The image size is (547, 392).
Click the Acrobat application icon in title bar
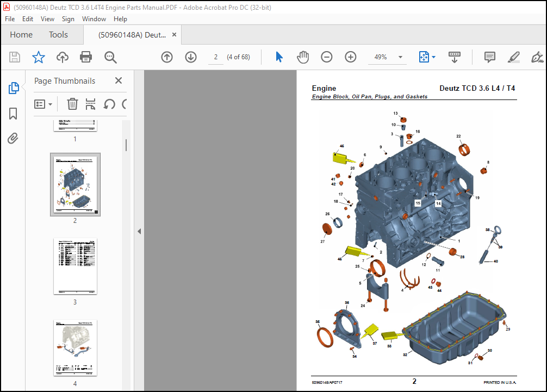point(7,7)
